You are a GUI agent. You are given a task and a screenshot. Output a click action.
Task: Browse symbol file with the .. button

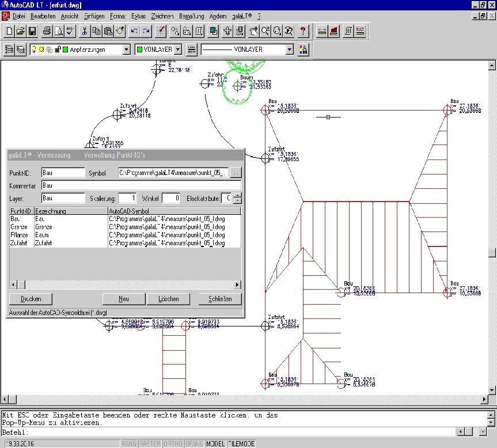click(x=236, y=173)
